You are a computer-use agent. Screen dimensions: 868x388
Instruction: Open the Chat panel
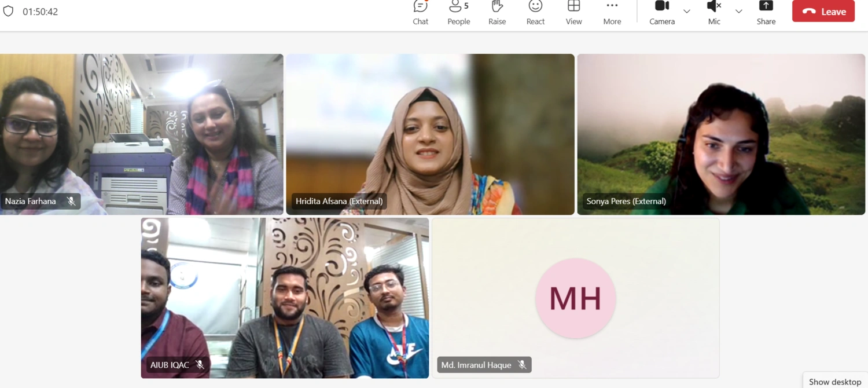(421, 12)
